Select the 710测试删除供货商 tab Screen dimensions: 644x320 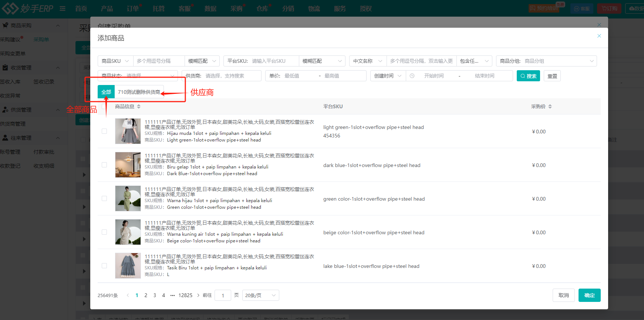(139, 92)
